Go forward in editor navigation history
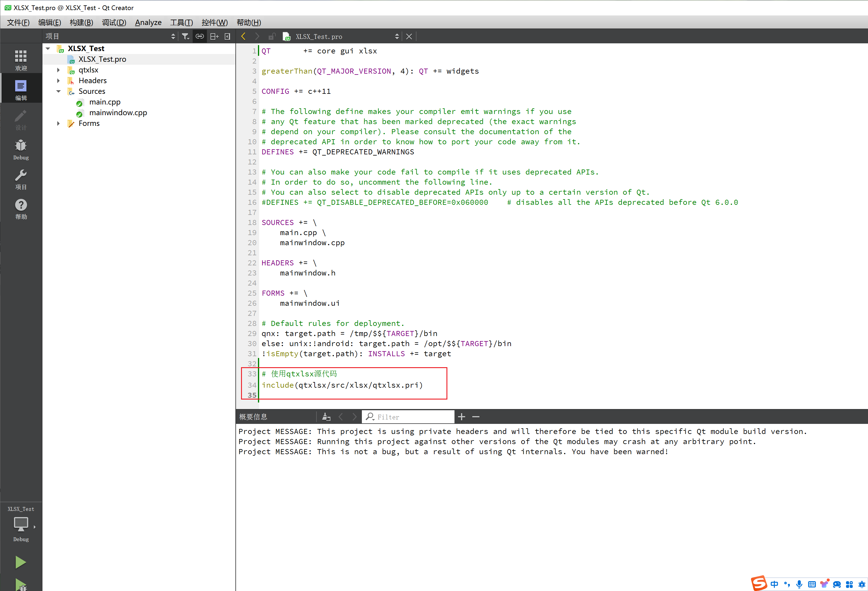Screen dimensions: 868x591 [257, 36]
